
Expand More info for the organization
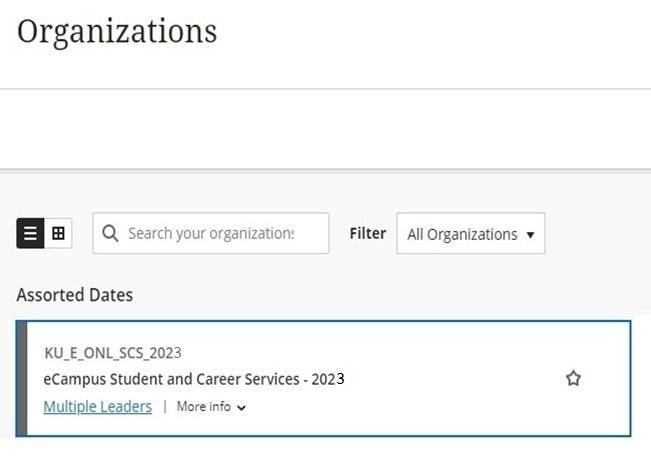(x=204, y=406)
